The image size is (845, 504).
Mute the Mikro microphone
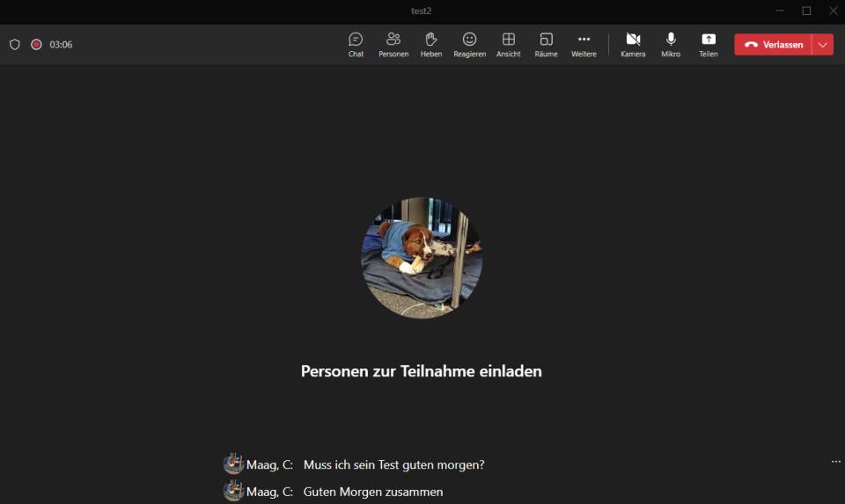click(x=671, y=44)
